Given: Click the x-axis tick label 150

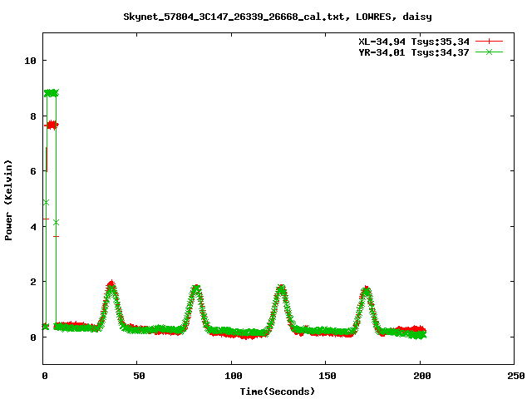Looking at the screenshot, I should (x=328, y=376).
